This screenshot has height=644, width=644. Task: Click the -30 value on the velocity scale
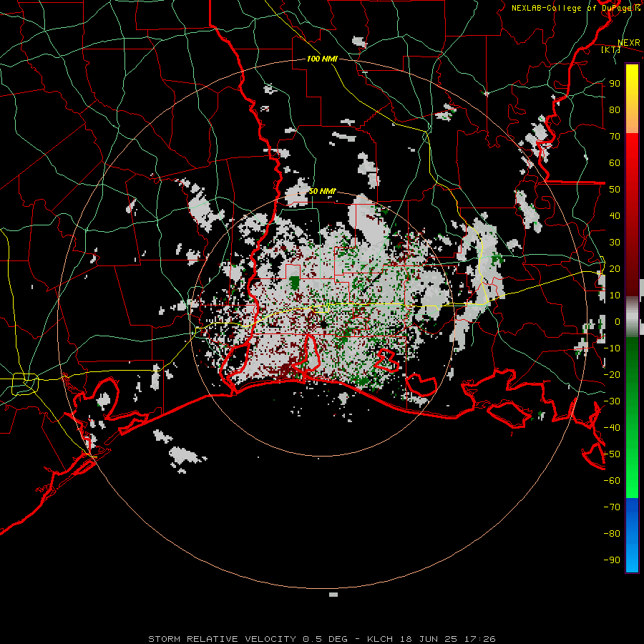coord(612,401)
